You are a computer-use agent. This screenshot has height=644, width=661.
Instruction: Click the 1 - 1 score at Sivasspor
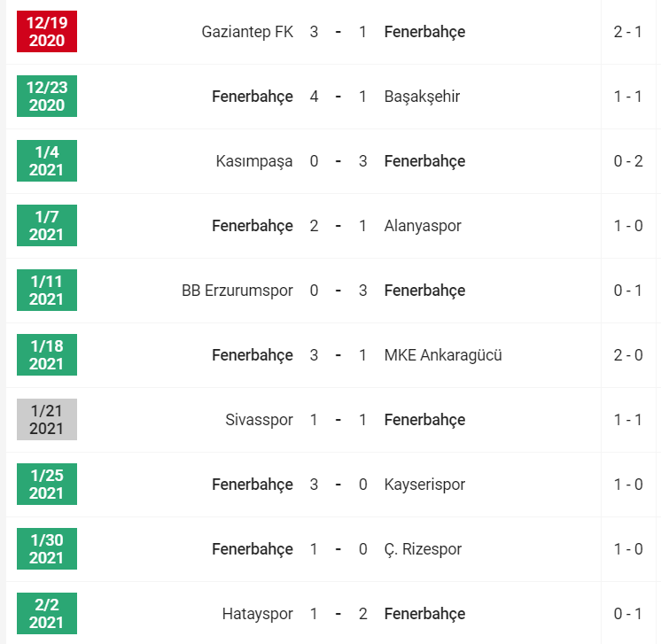tap(338, 420)
